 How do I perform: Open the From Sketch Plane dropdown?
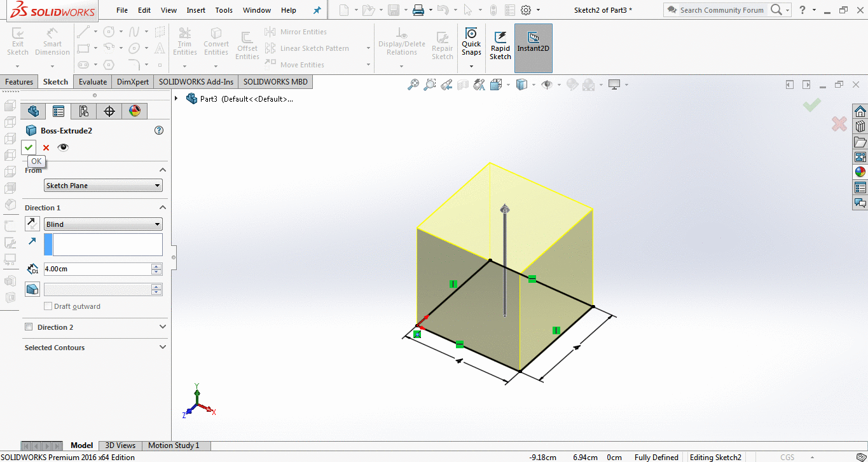pyautogui.click(x=103, y=186)
